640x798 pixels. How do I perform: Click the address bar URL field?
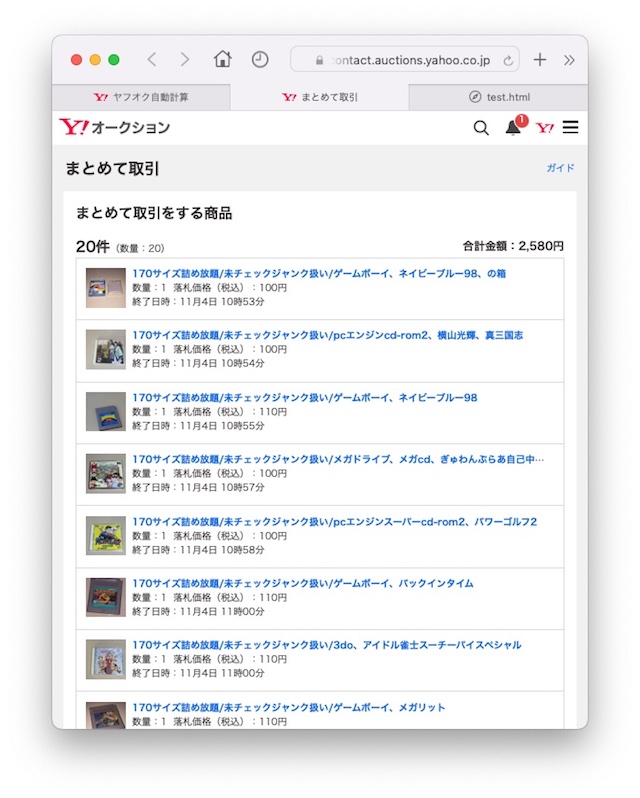[x=408, y=61]
